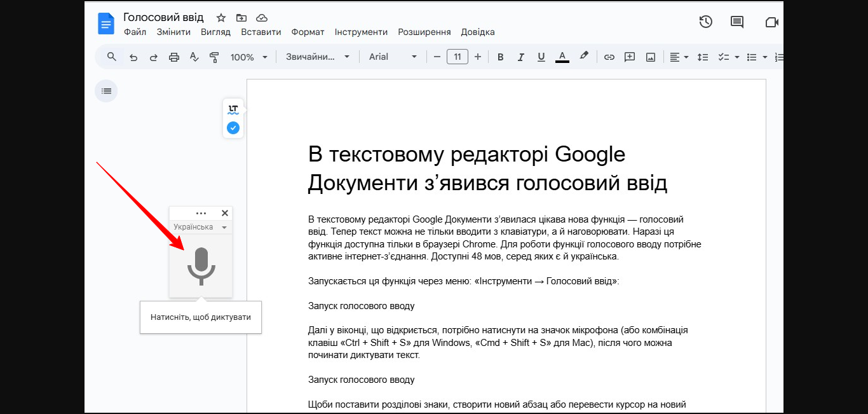868x414 pixels.
Task: Click the first Запуск голосового вводу line
Action: (x=361, y=306)
